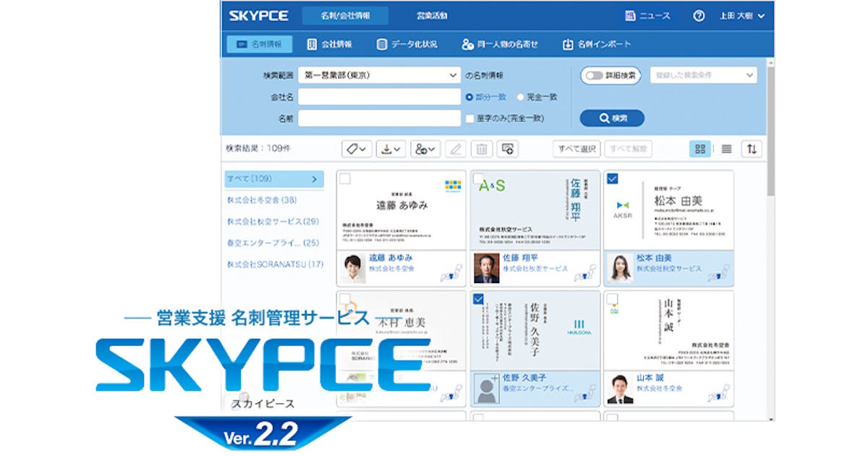868x456 pixels.
Task: Click the help question mark icon
Action: 699,16
